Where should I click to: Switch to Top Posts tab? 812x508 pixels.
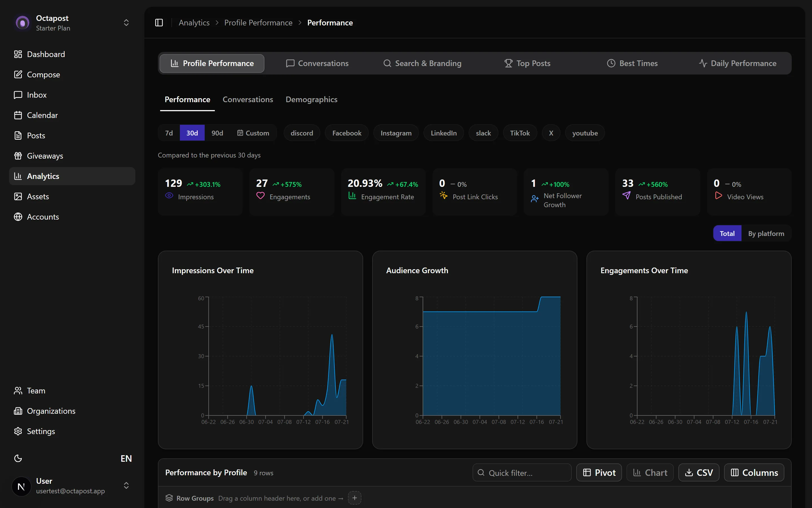pyautogui.click(x=528, y=63)
